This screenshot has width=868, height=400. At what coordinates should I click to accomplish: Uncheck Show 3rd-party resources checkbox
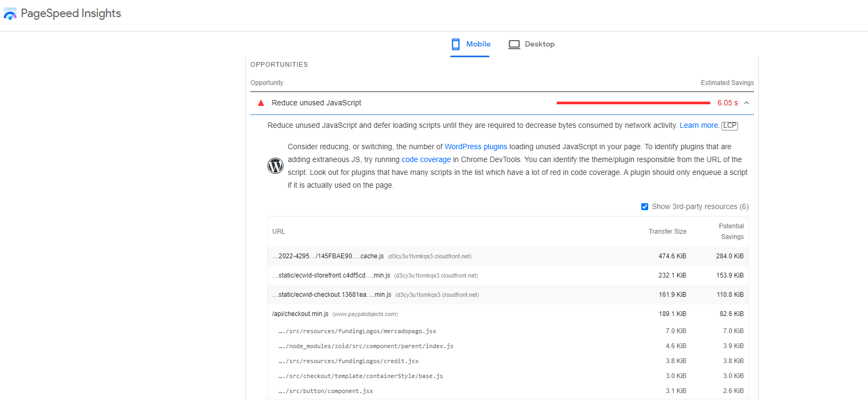click(x=644, y=206)
